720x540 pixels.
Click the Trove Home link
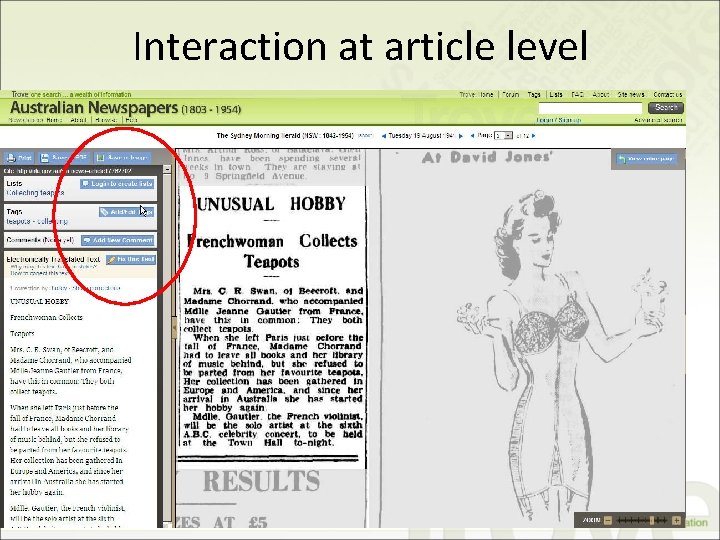476,95
